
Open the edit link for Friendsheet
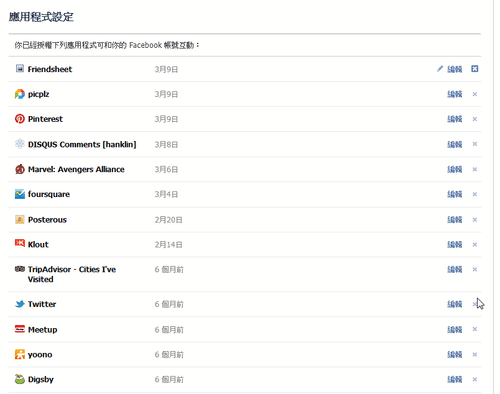455,69
